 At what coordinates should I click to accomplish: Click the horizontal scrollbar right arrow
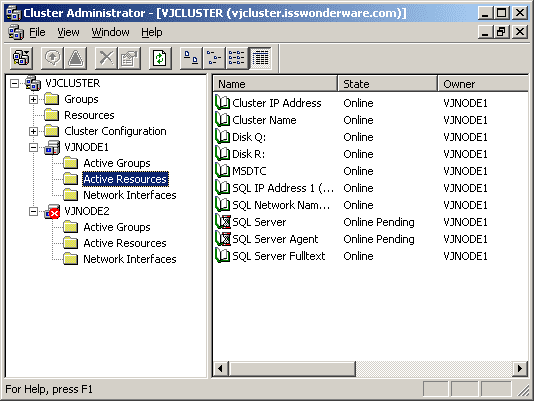520,369
